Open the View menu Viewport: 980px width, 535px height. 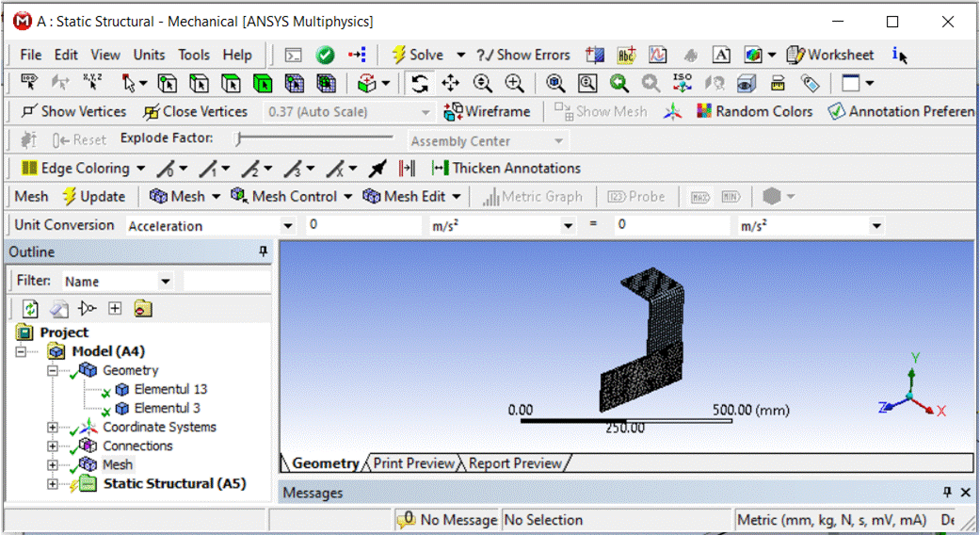pos(105,55)
